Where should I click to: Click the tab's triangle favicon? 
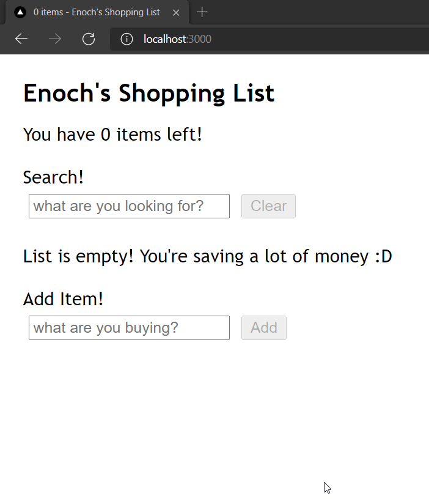click(x=20, y=12)
